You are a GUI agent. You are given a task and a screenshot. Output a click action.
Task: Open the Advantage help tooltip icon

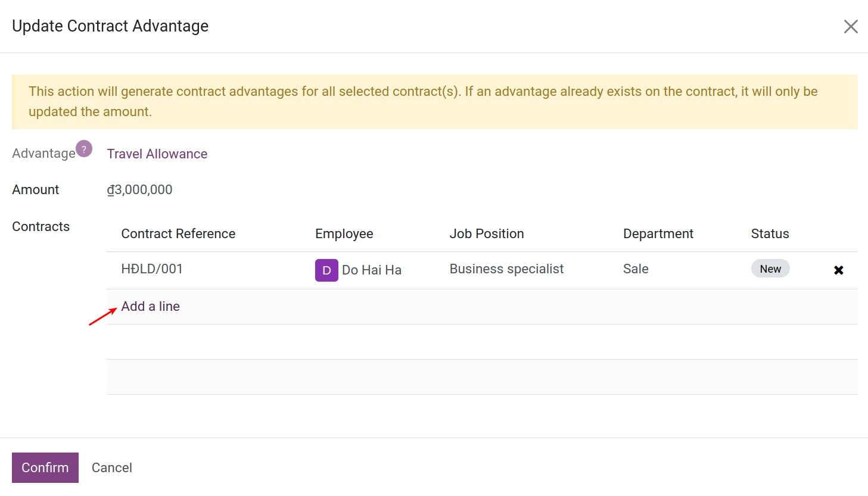[x=83, y=148]
